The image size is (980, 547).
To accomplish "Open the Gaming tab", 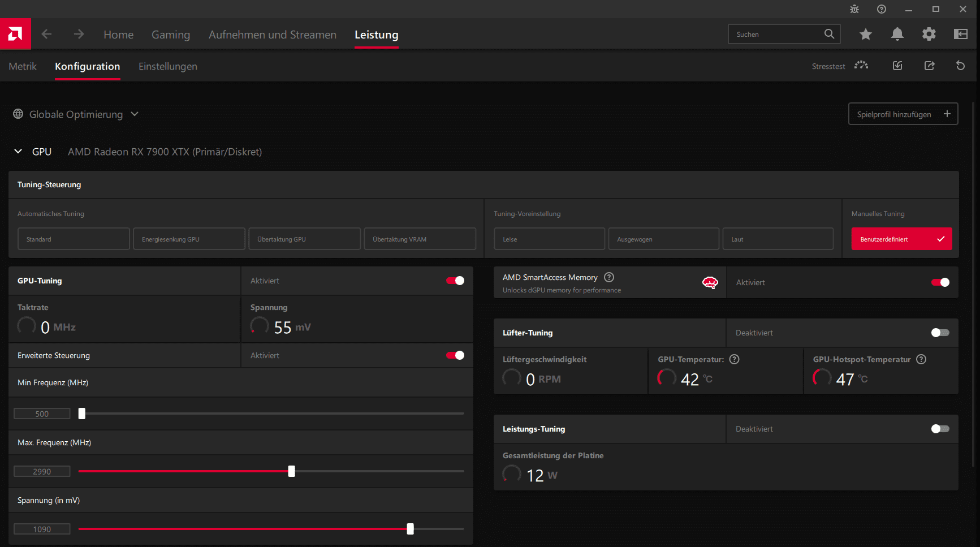I will click(x=171, y=35).
